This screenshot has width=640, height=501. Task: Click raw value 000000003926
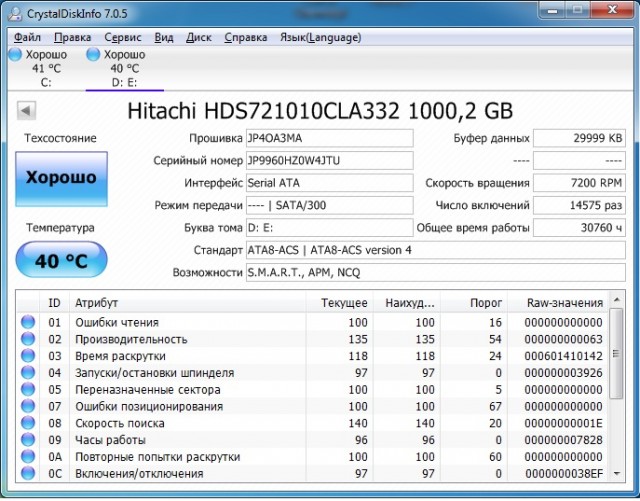click(x=563, y=373)
